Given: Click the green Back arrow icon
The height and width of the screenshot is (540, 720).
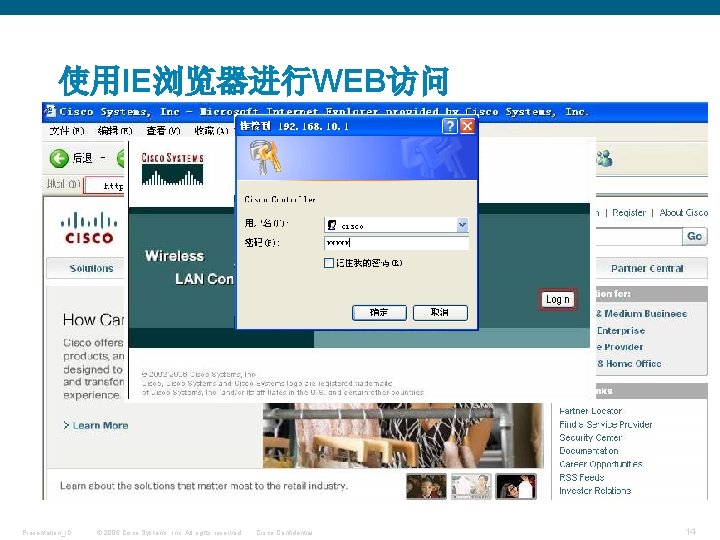Looking at the screenshot, I should 59,158.
